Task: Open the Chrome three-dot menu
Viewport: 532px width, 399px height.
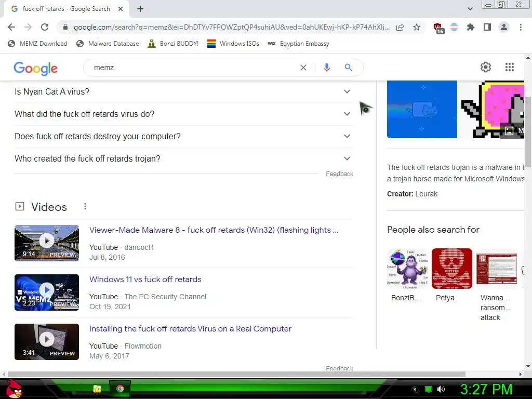Action: pyautogui.click(x=521, y=27)
